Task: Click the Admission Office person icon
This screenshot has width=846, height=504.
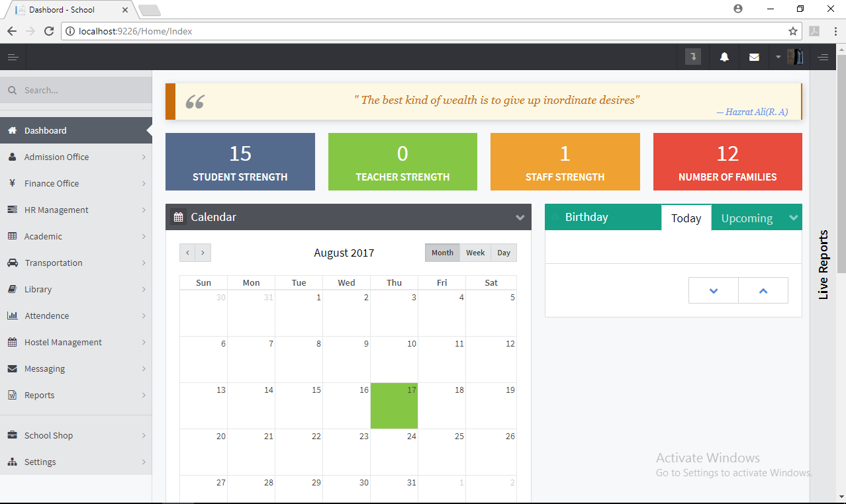Action: [12, 157]
